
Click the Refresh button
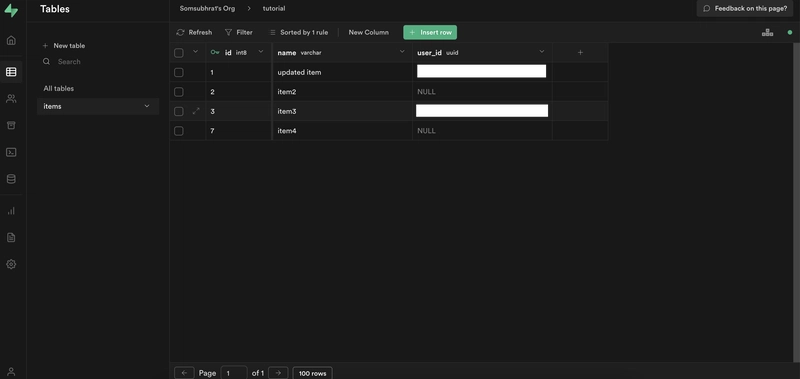[194, 32]
